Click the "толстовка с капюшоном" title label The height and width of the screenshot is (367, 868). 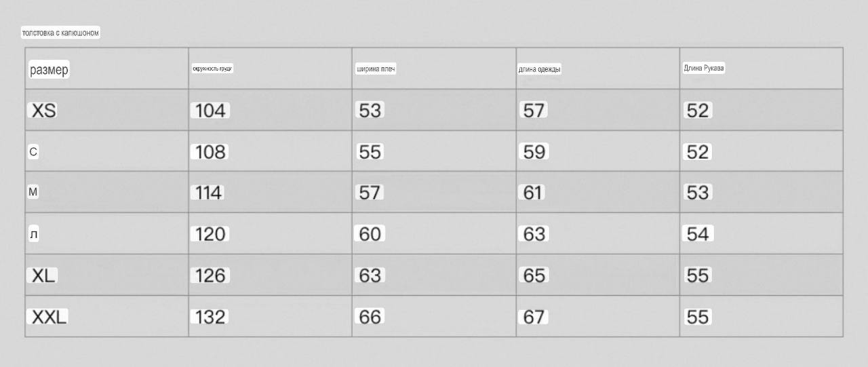point(60,33)
